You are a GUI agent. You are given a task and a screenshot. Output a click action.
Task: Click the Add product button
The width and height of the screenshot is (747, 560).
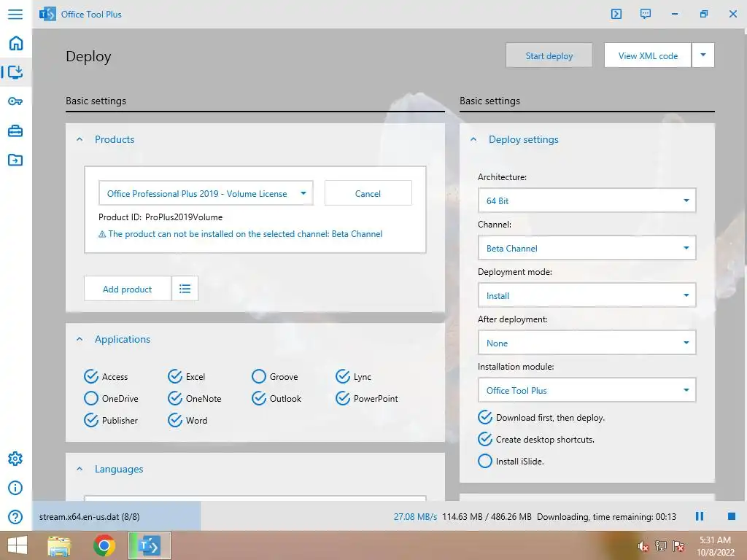coord(127,289)
